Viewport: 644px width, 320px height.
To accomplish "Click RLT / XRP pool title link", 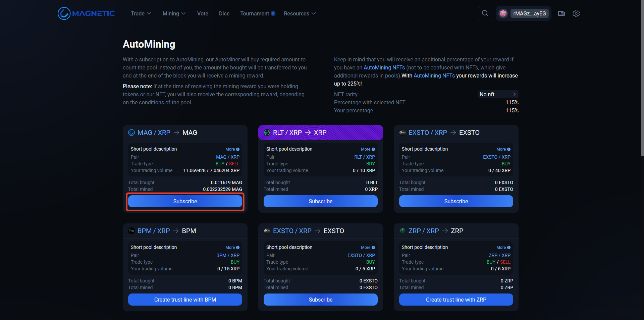I will click(287, 132).
